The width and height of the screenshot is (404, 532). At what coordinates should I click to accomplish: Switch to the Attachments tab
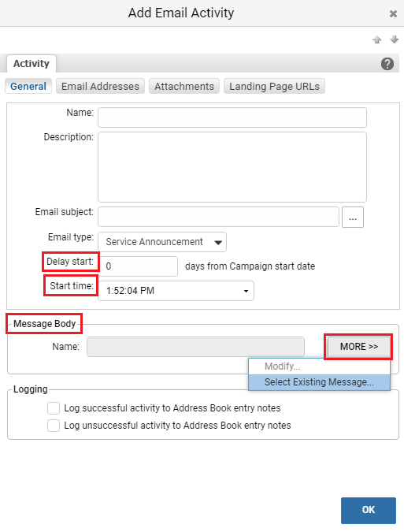pyautogui.click(x=184, y=86)
